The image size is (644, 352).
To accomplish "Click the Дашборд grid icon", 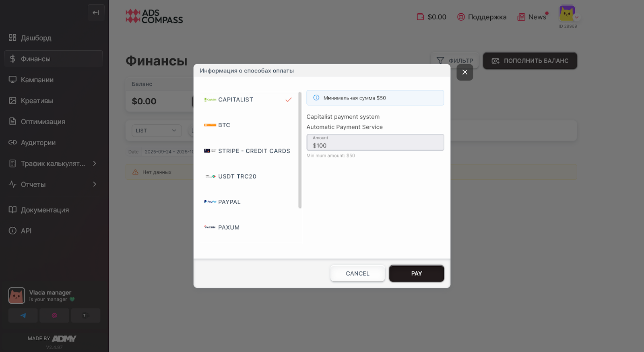I will [x=12, y=37].
